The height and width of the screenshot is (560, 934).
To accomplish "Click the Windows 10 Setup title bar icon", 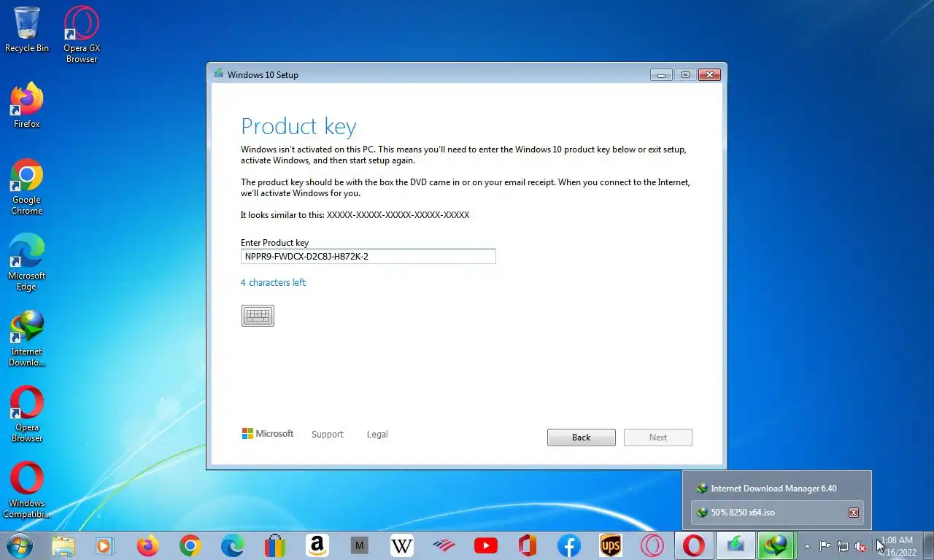I will 218,74.
